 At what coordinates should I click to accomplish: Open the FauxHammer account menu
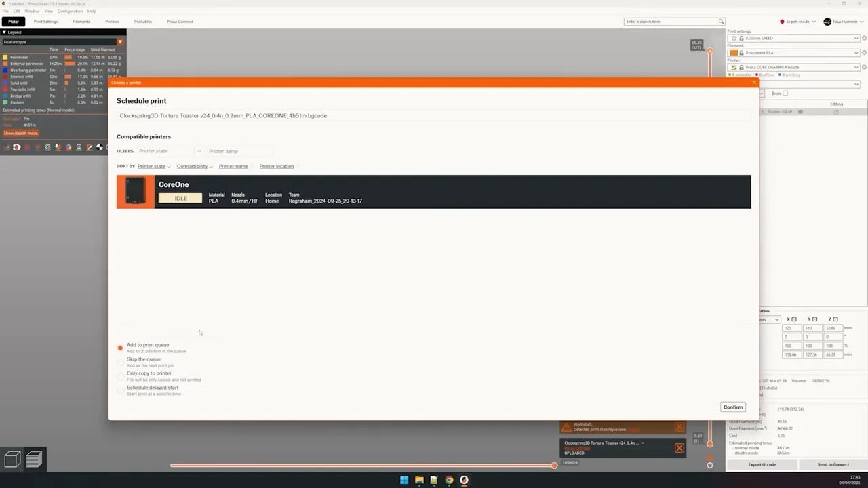pos(844,22)
